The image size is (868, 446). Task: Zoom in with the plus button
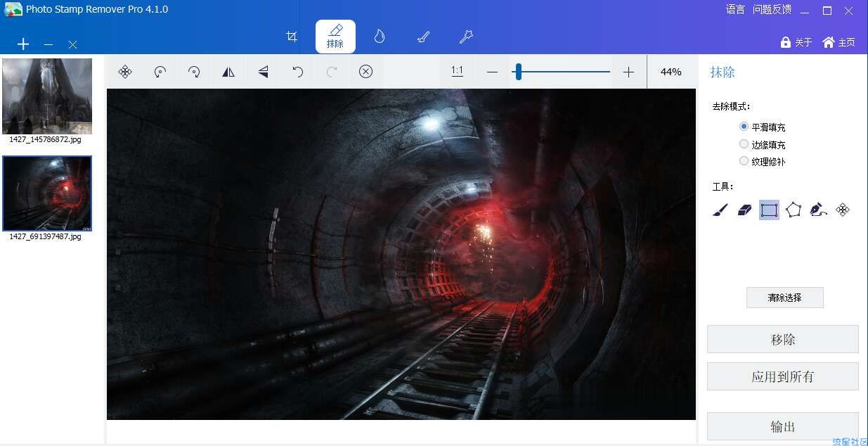pos(628,72)
